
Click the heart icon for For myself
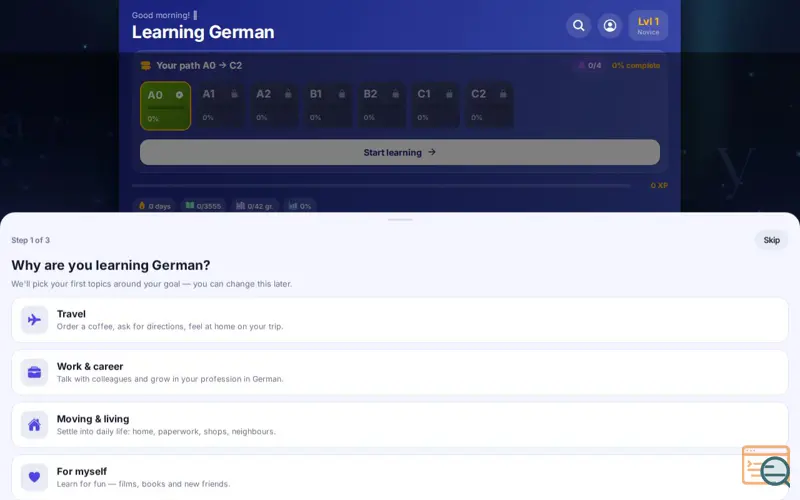tap(34, 477)
